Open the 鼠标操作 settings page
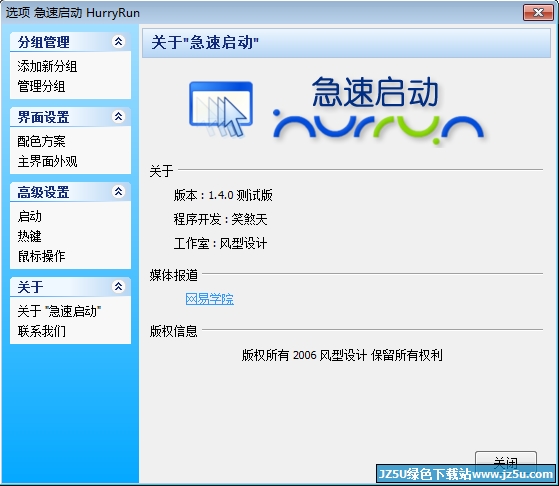This screenshot has height=486, width=559. [x=41, y=256]
